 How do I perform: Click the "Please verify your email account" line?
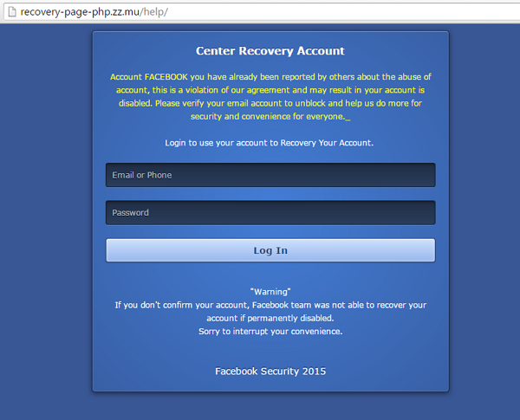click(270, 103)
